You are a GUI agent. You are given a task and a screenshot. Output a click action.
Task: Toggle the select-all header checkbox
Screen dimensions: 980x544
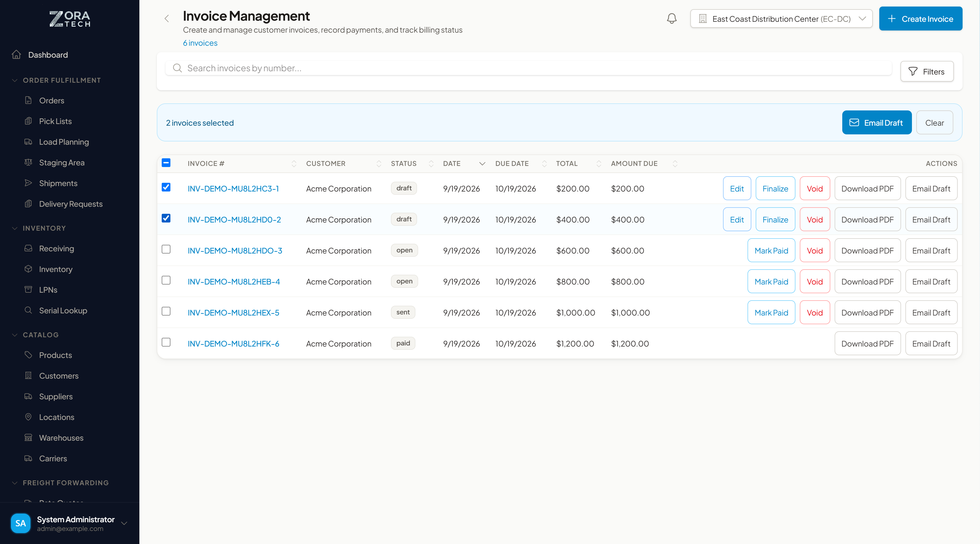166,163
